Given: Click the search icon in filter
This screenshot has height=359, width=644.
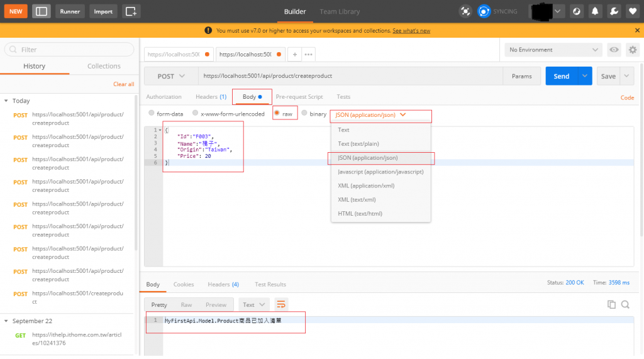Looking at the screenshot, I should tap(13, 50).
